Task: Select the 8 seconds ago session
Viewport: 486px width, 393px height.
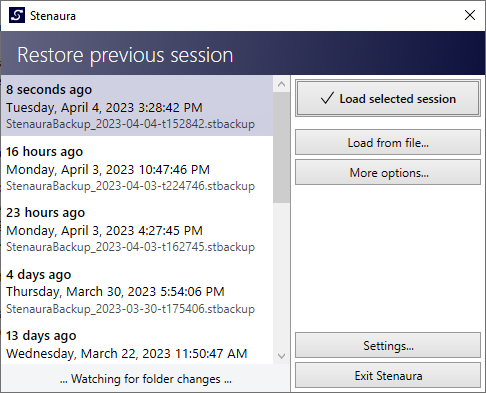Action: [x=137, y=106]
